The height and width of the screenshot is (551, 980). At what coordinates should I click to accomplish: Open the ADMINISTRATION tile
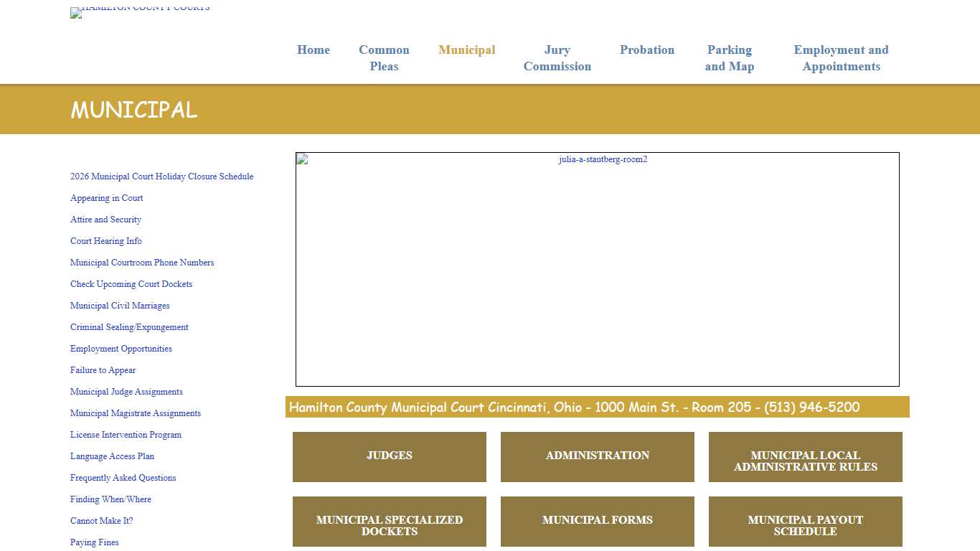[598, 456]
